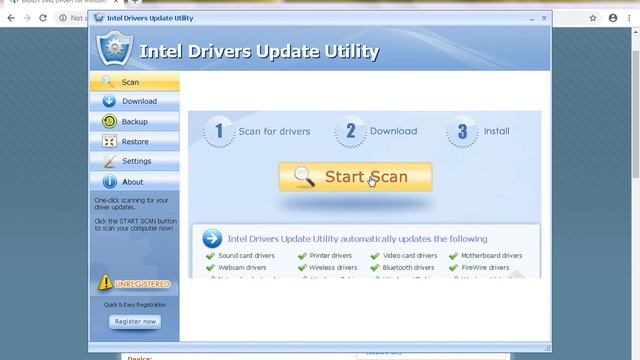Click the shield gear logo in header
Screen dimensions: 640x360
coord(115,49)
